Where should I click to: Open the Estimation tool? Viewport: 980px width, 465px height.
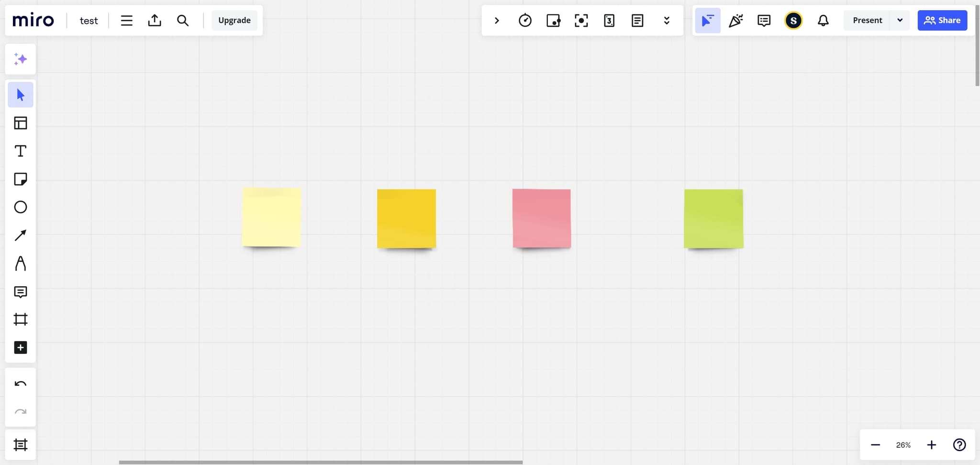(608, 21)
